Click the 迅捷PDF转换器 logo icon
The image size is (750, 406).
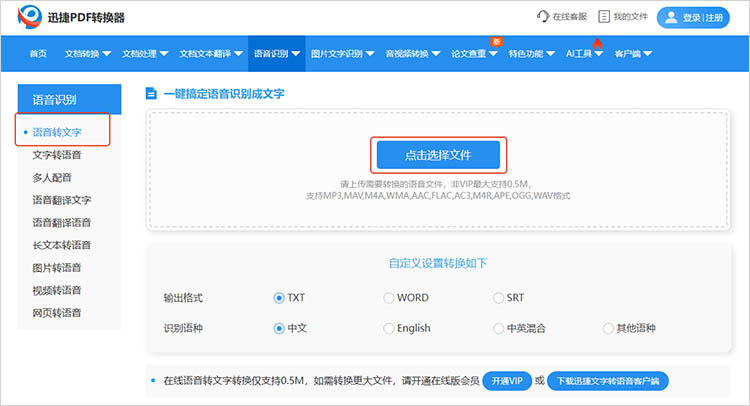pos(30,17)
